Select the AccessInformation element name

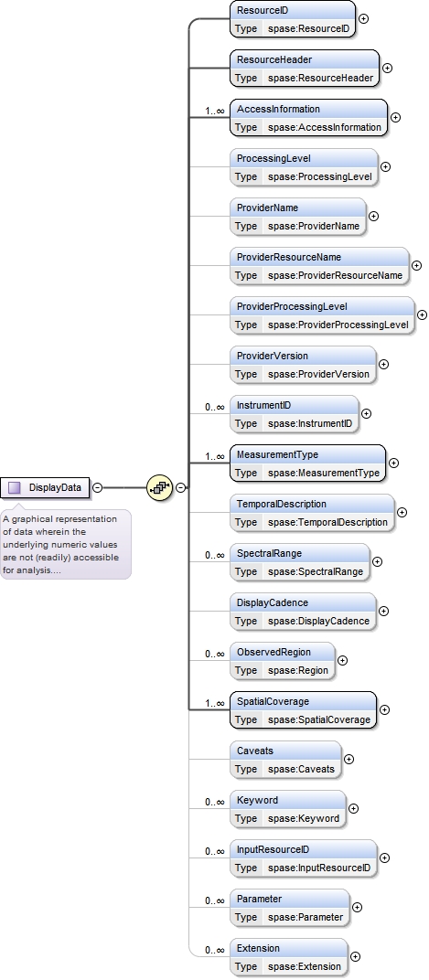tap(278, 110)
